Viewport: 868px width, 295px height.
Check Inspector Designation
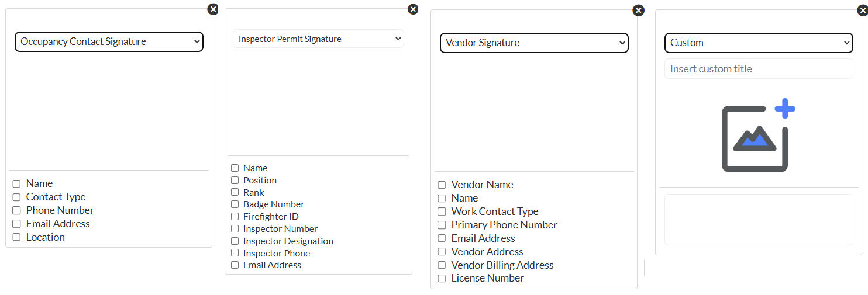(235, 241)
